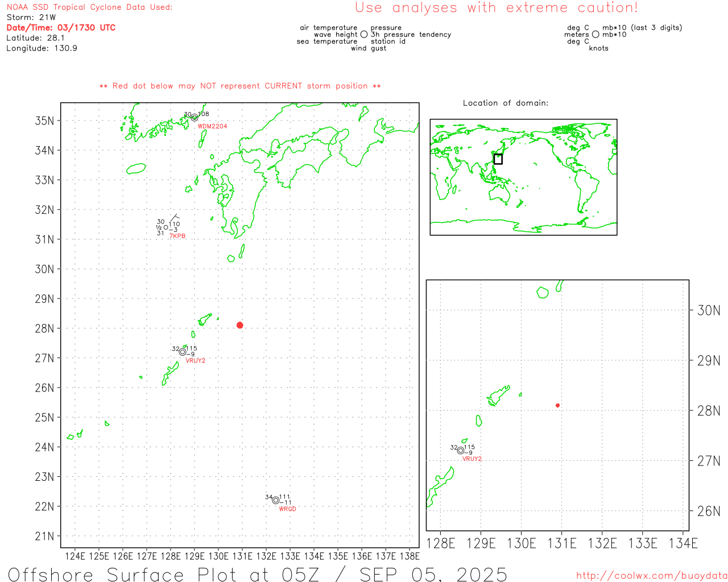Click the Latitude: 28.1 text
The width and height of the screenshot is (728, 582).
click(x=35, y=38)
